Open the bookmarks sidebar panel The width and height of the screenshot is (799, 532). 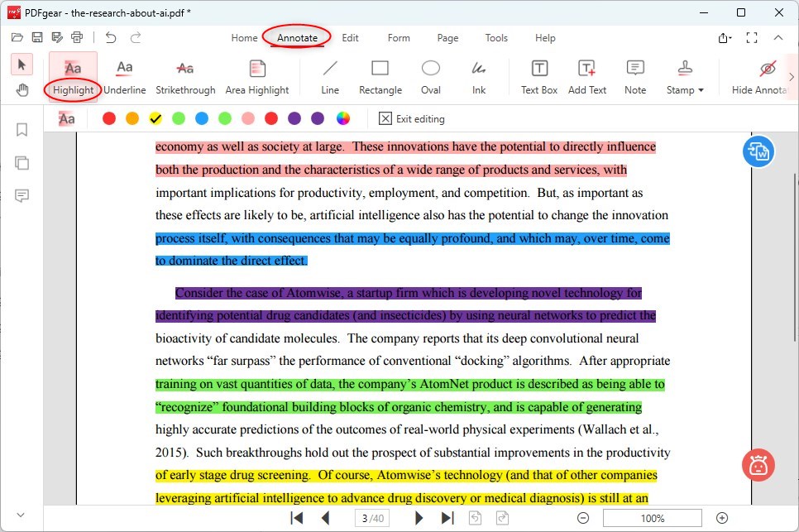pyautogui.click(x=22, y=130)
